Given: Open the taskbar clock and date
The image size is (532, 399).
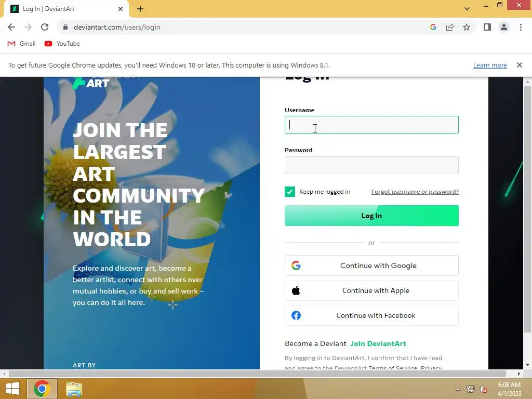Looking at the screenshot, I should 509,389.
